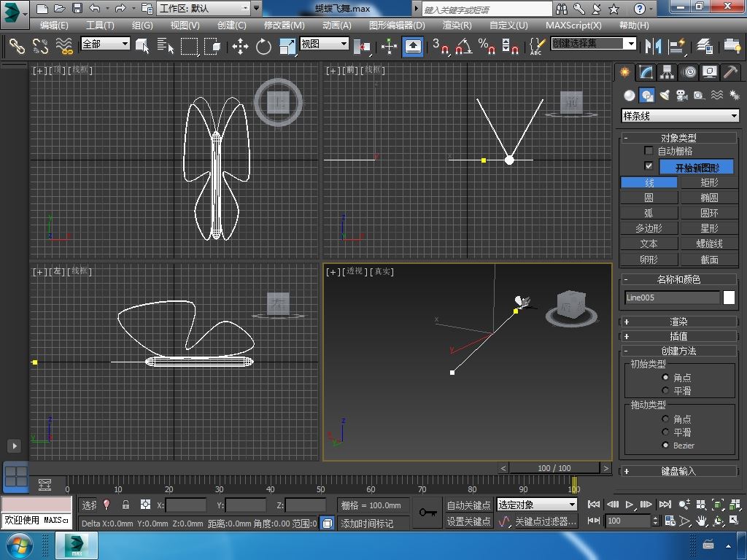
Task: Enable the 自动栅格 checkbox
Action: [649, 151]
